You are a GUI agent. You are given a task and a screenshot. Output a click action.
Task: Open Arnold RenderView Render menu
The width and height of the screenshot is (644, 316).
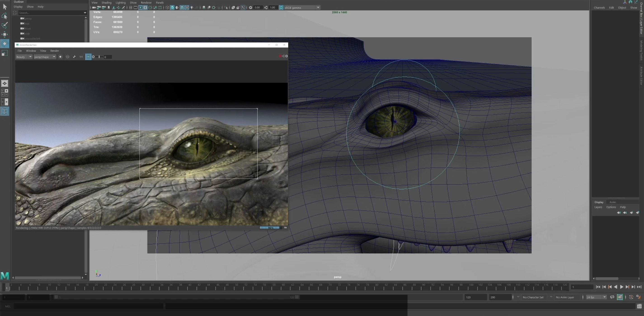coord(54,51)
